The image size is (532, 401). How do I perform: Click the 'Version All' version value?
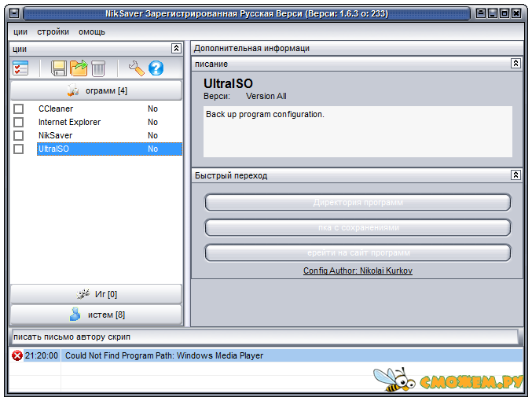coord(266,97)
